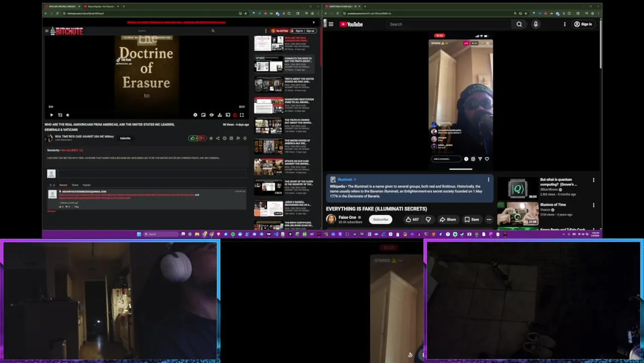Click the False One channel avatar

coord(331,219)
